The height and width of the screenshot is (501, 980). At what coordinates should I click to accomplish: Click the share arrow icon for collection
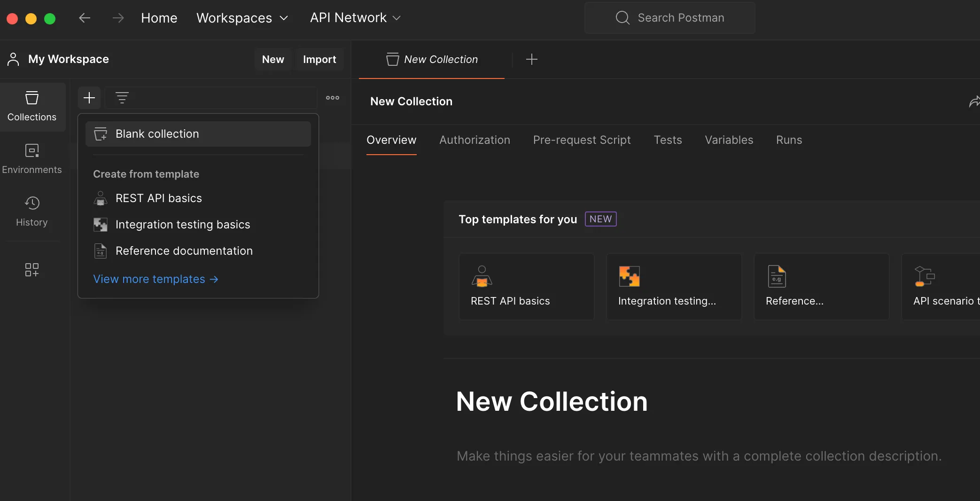pos(974,102)
